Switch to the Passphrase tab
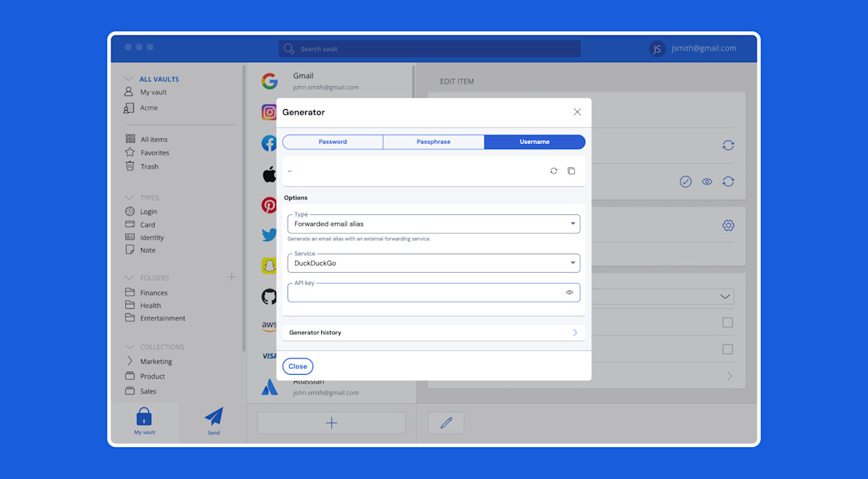This screenshot has width=868, height=479. point(433,142)
